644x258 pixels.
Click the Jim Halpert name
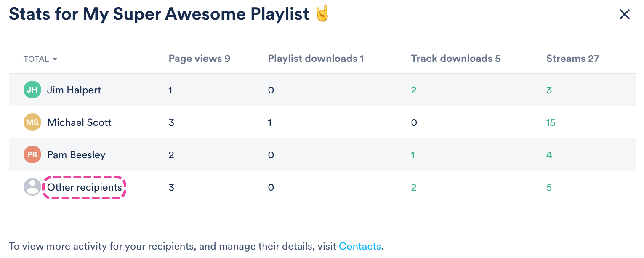coord(74,90)
